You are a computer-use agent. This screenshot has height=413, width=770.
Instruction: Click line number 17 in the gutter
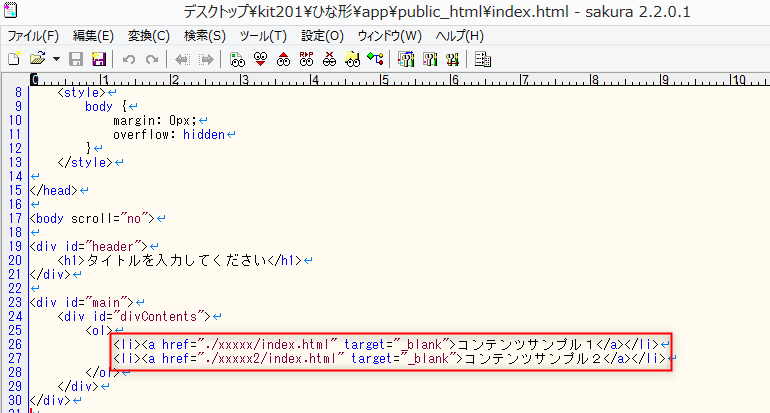tap(15, 219)
